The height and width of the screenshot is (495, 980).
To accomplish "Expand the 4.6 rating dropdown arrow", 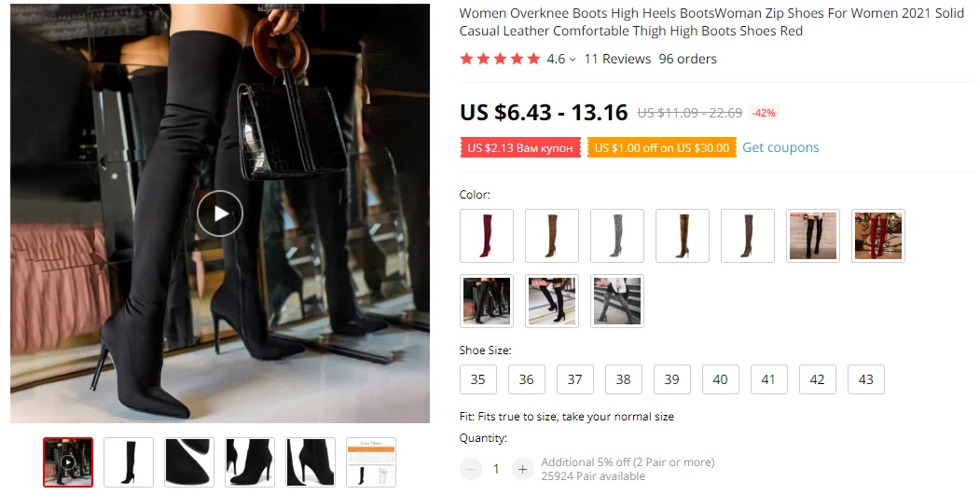I will pyautogui.click(x=573, y=60).
